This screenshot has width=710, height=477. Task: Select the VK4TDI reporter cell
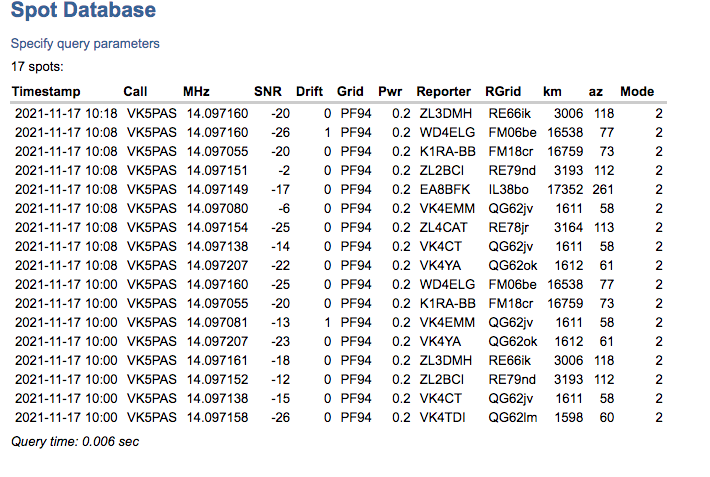pyautogui.click(x=441, y=416)
